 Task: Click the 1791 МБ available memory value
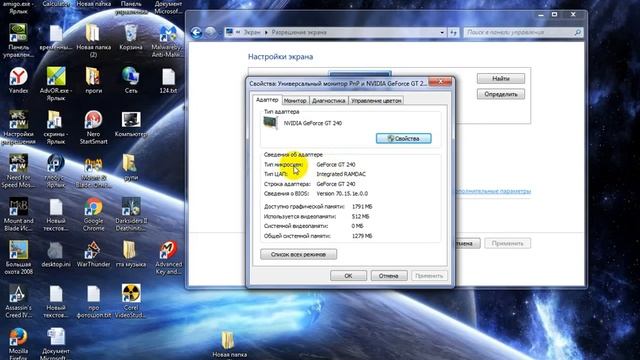pyautogui.click(x=362, y=207)
